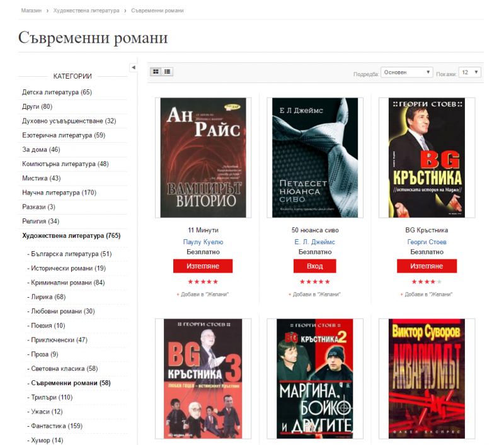Viewport: 504px width, 445px height.
Task: Go to Магазин breadcrumb link
Action: [31, 11]
